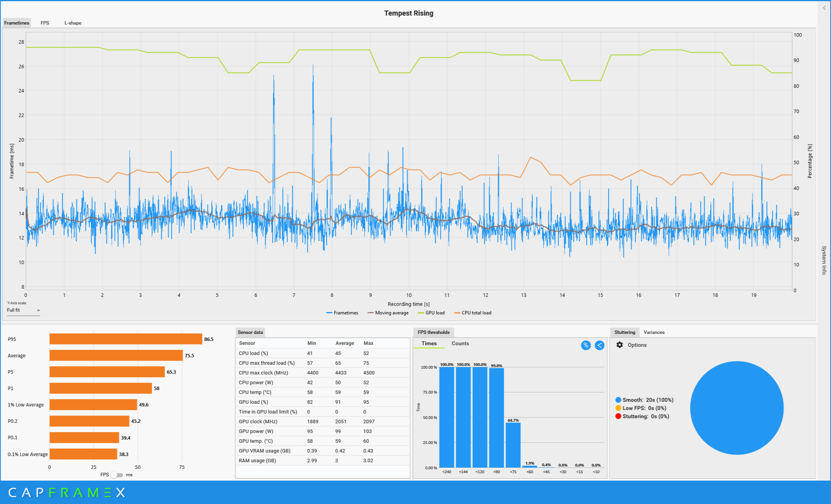This screenshot has width=831, height=504.
Task: Open the Y-Axis scale dropdown showing Full fit
Action: pos(23,310)
